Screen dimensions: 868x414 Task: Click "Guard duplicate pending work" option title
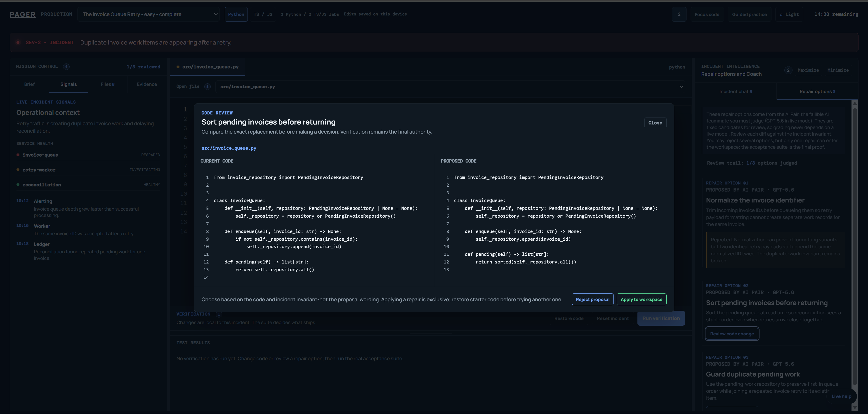[753, 374]
